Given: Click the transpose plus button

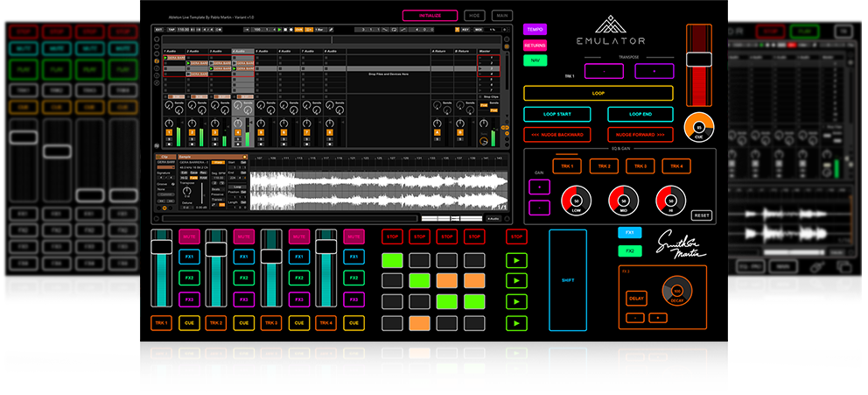Looking at the screenshot, I should point(654,71).
